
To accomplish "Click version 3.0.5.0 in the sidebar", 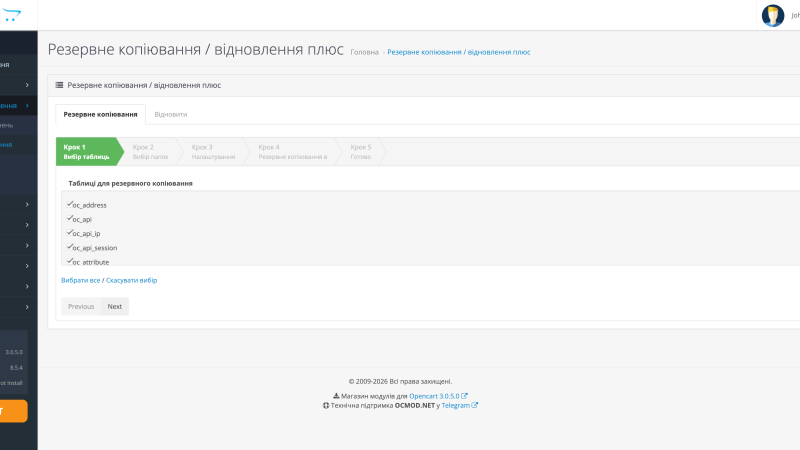I will coord(14,352).
